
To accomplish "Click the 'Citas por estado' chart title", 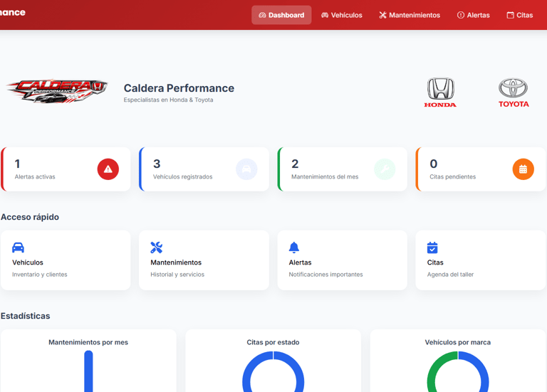I will click(x=273, y=342).
